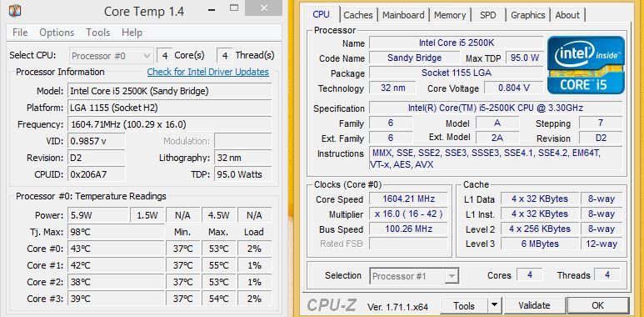Click the Core #0 temperature 43°C
The image size is (644, 317).
click(116, 249)
